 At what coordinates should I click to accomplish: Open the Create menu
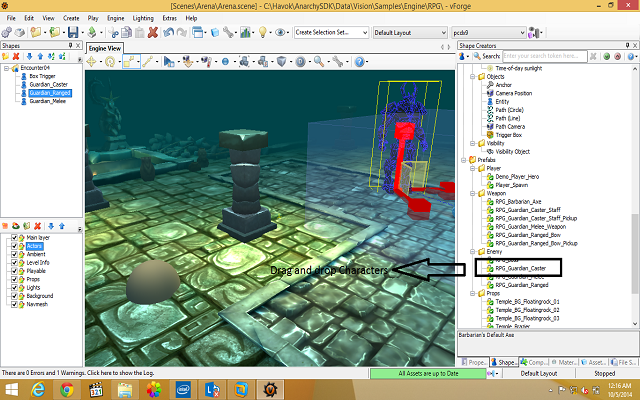(71, 18)
